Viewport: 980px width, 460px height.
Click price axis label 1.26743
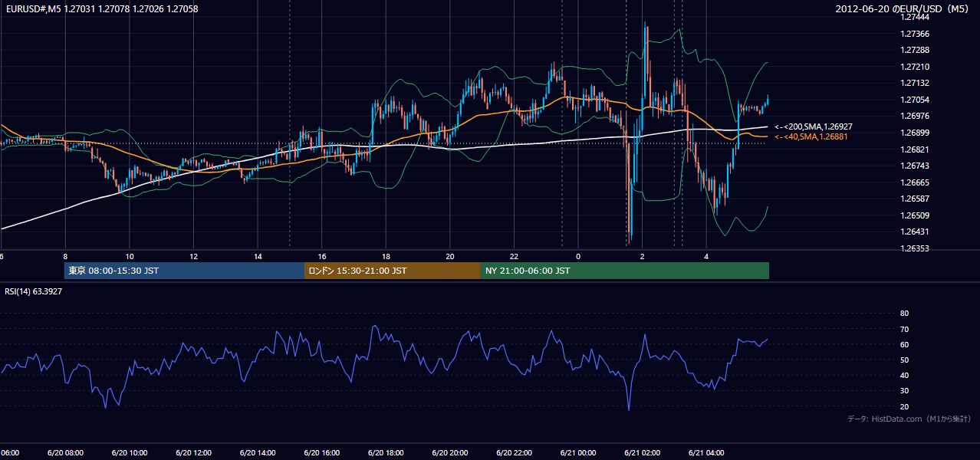[x=915, y=166]
